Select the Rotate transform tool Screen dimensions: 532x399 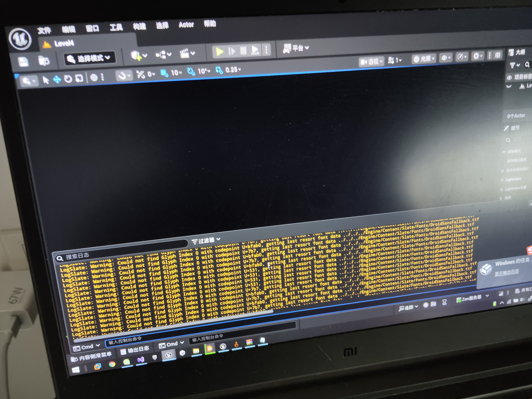(x=68, y=79)
